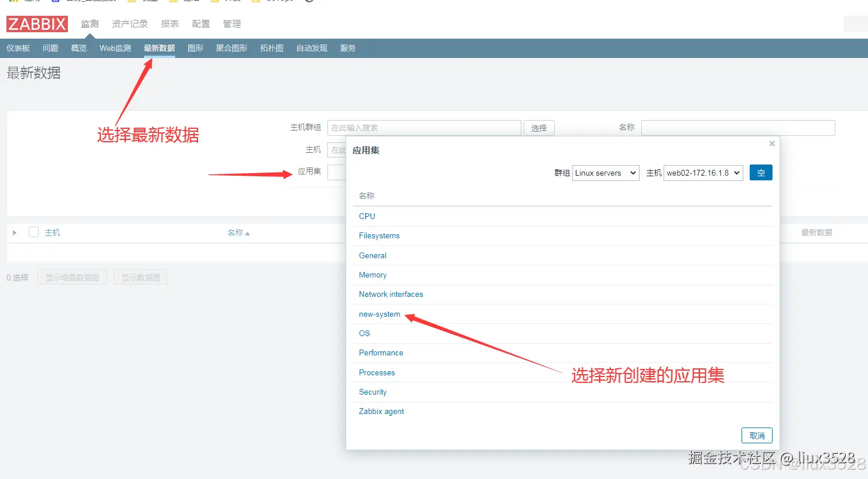868x479 pixels.
Task: Choose the General application
Action: pos(373,255)
